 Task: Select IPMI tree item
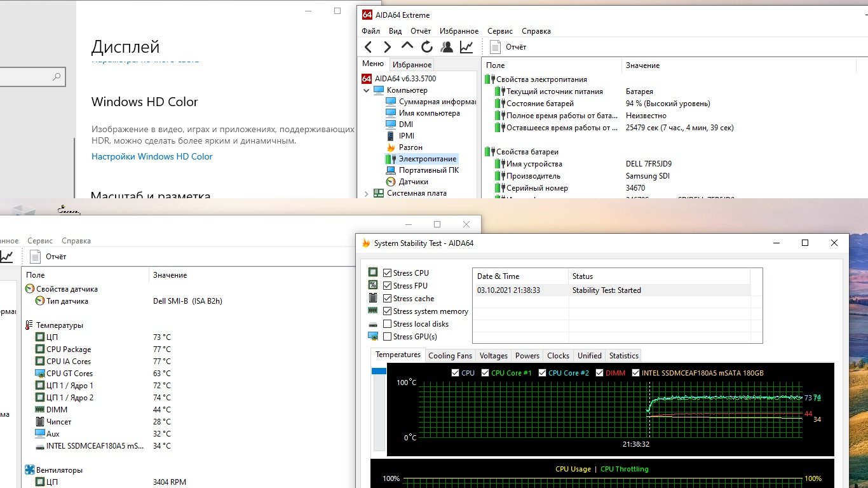[400, 136]
